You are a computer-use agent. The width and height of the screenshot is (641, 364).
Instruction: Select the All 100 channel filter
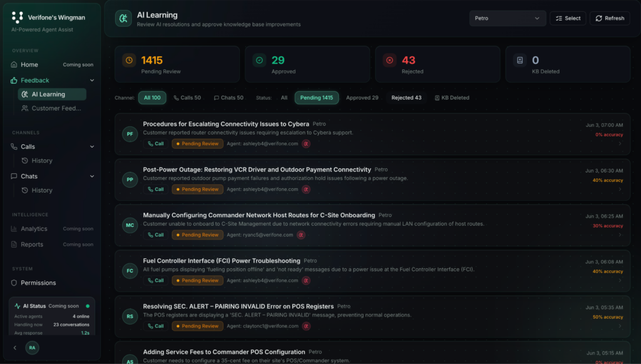(x=152, y=98)
